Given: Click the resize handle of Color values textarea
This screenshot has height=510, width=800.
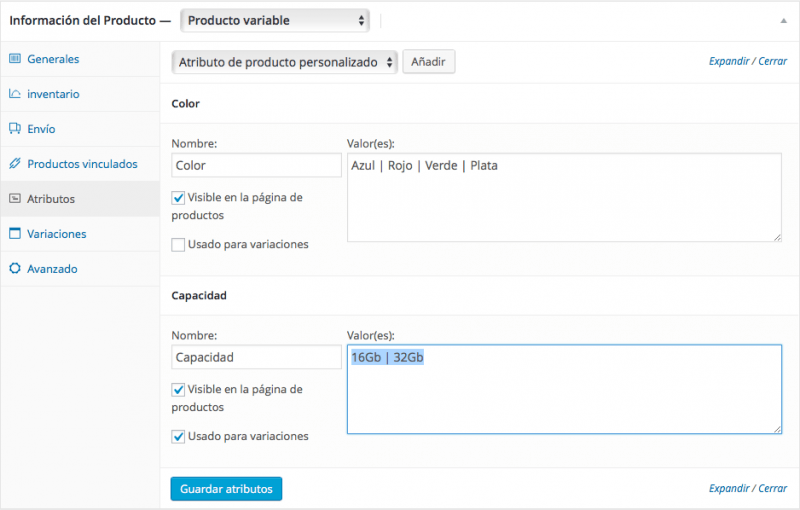Looking at the screenshot, I should click(x=777, y=237).
